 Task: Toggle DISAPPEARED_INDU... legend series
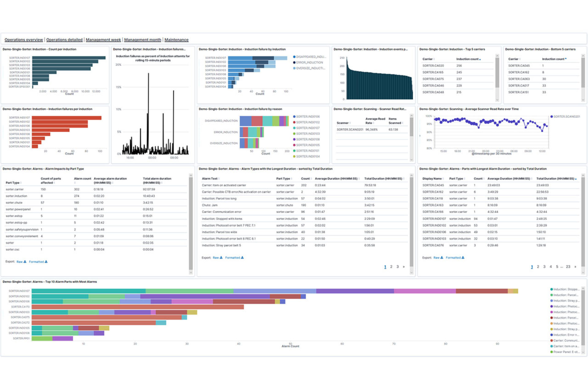coord(309,57)
